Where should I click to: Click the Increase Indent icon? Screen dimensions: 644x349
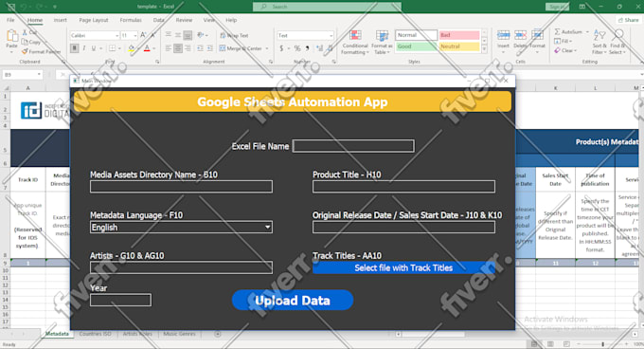[x=210, y=48]
